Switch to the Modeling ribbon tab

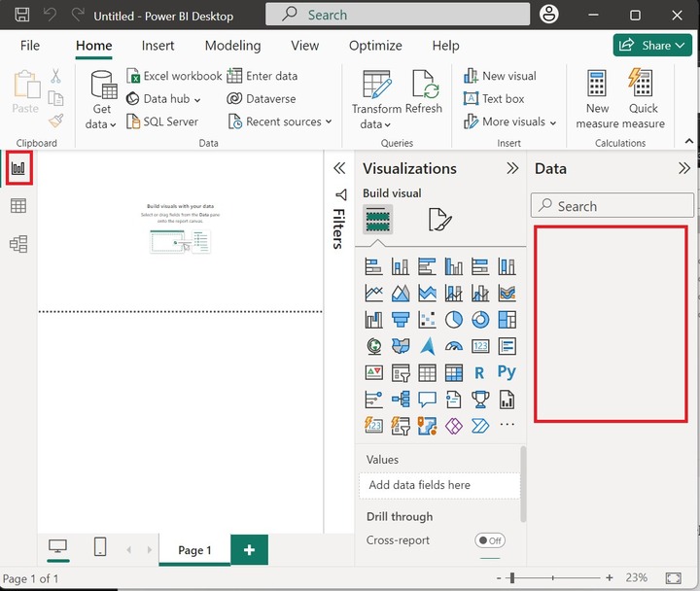[232, 45]
